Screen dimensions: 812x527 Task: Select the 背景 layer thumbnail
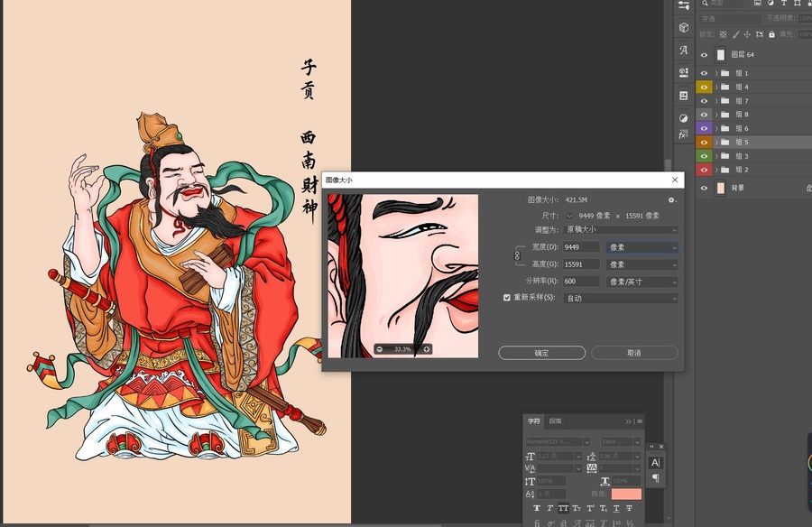tap(720, 188)
